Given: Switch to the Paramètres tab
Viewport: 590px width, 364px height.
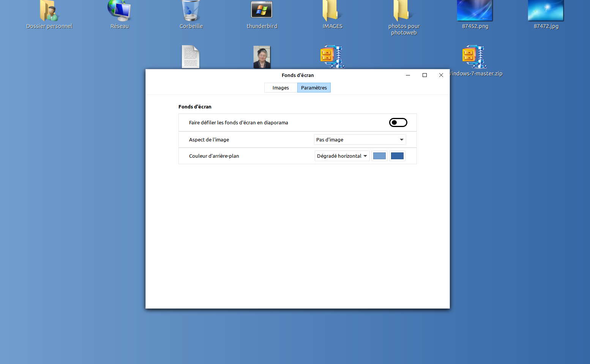Looking at the screenshot, I should 314,88.
